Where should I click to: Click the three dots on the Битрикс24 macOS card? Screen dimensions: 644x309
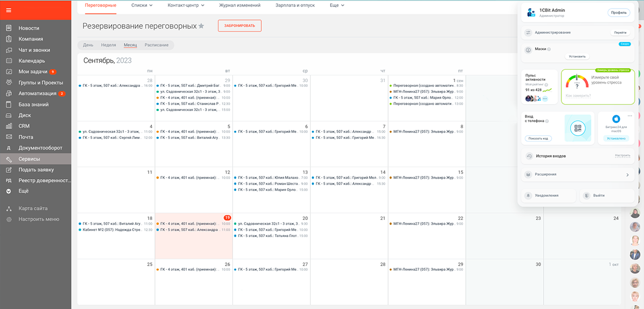630,116
